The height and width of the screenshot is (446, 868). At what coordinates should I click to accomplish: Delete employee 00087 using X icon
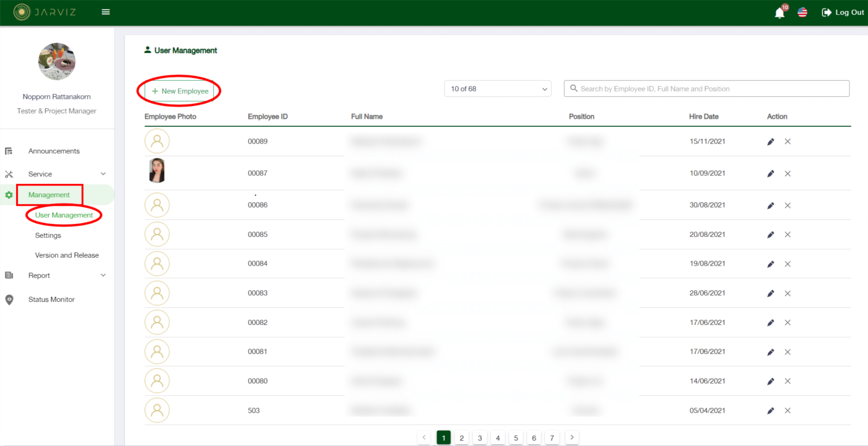pos(787,173)
